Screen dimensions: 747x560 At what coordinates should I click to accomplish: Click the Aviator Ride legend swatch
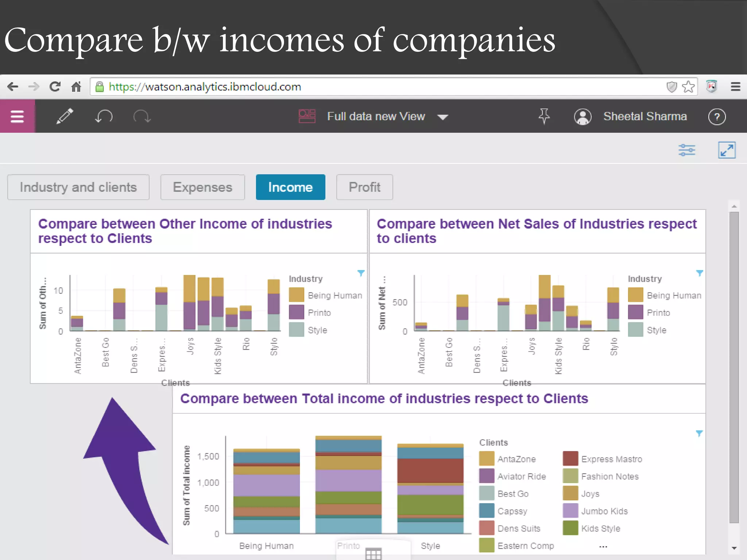[x=487, y=476]
